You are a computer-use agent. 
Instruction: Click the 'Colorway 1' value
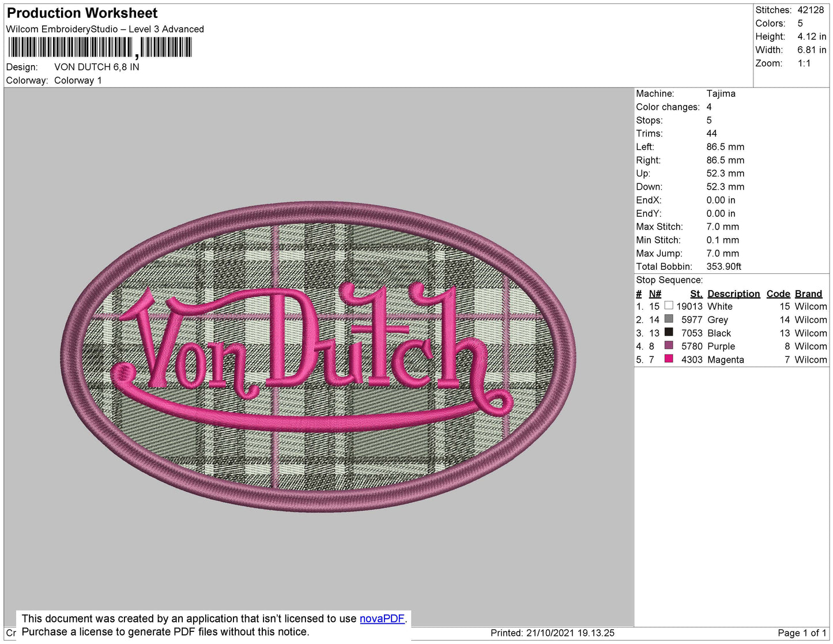tap(78, 81)
